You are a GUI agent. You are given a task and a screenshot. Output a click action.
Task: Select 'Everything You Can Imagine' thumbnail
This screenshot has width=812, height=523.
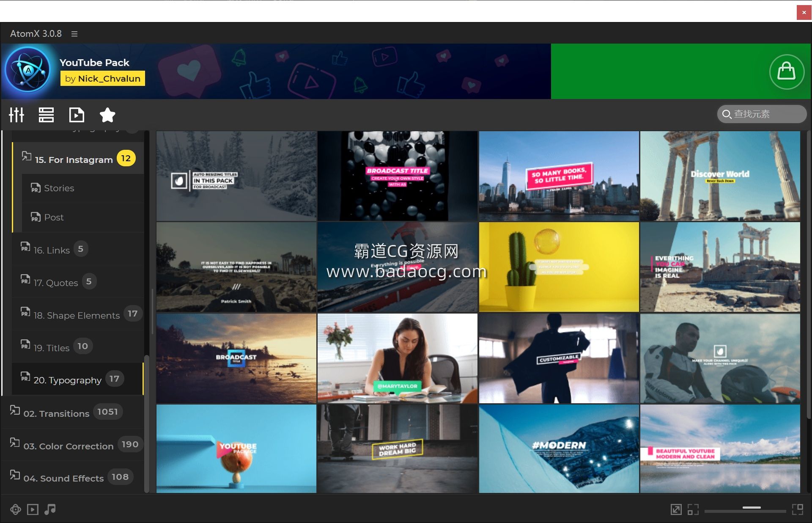pyautogui.click(x=720, y=267)
